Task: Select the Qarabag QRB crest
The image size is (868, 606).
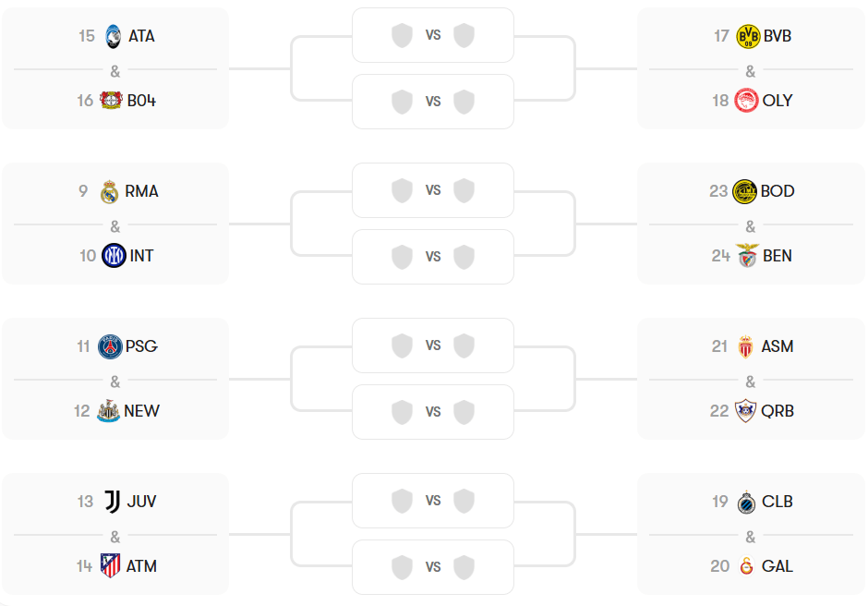Action: pyautogui.click(x=745, y=411)
